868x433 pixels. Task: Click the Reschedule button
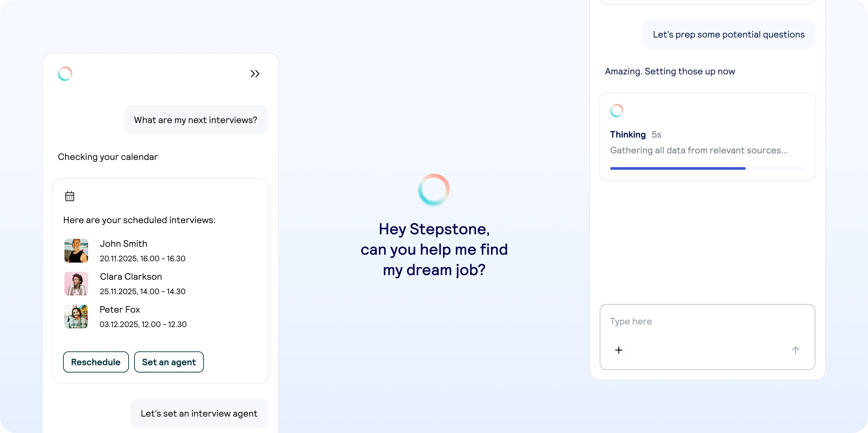96,362
